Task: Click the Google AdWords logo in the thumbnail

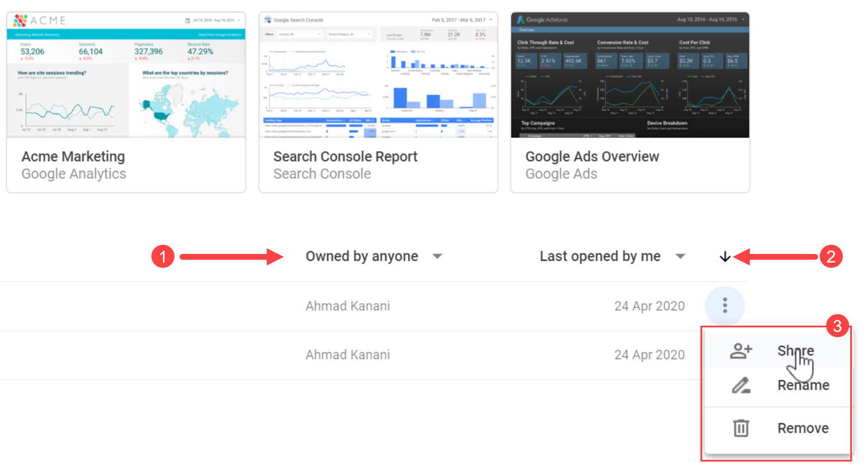Action: pos(542,19)
